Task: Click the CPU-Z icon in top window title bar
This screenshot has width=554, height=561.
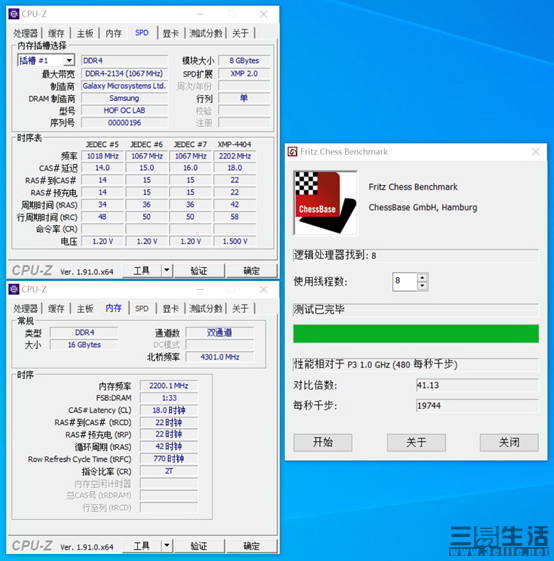Action: [14, 14]
